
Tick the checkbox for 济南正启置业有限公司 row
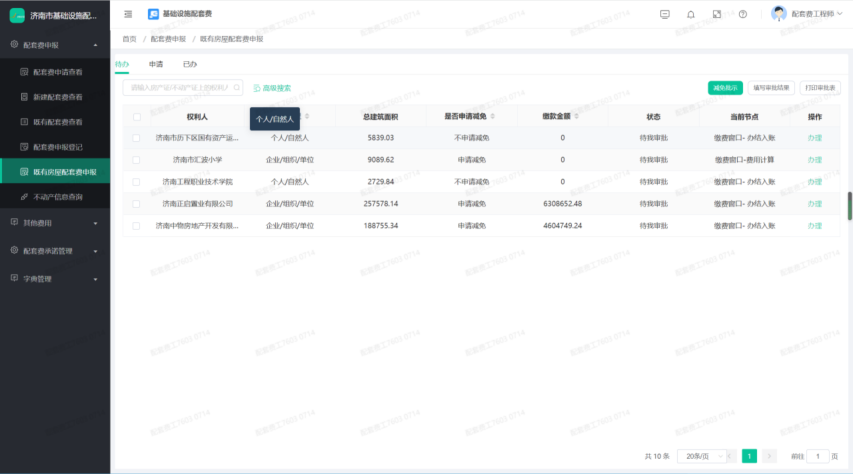tap(137, 204)
